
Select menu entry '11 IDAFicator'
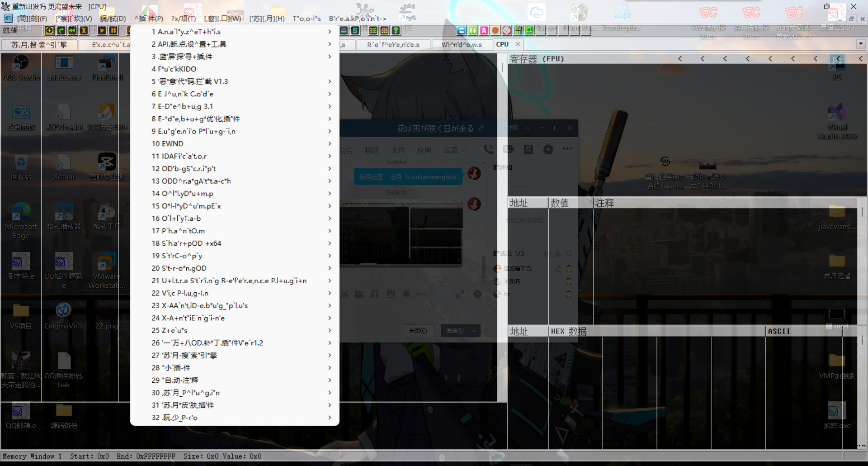click(234, 156)
